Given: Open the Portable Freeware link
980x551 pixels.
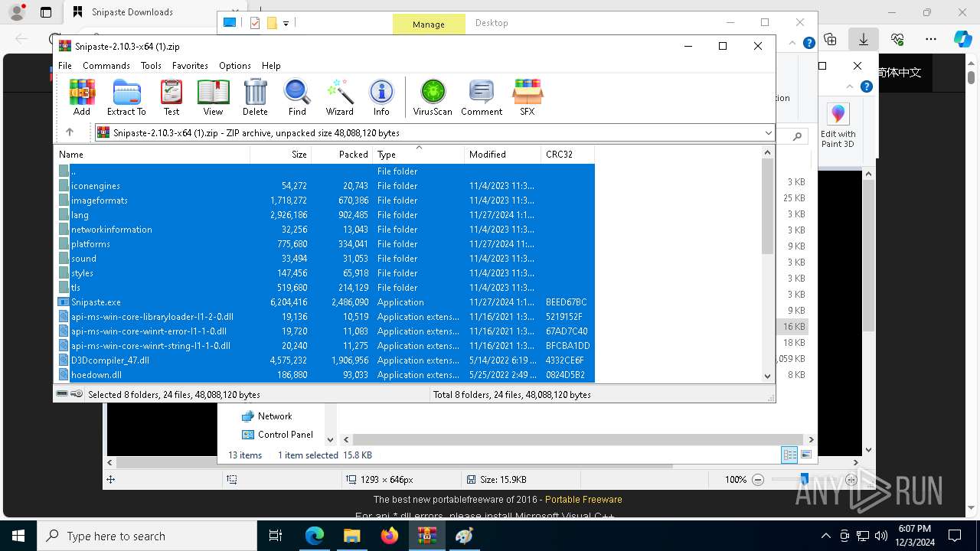Looking at the screenshot, I should point(583,500).
